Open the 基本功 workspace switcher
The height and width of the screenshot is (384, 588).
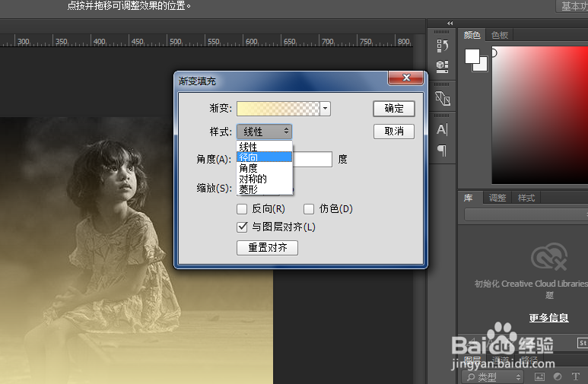(x=572, y=6)
